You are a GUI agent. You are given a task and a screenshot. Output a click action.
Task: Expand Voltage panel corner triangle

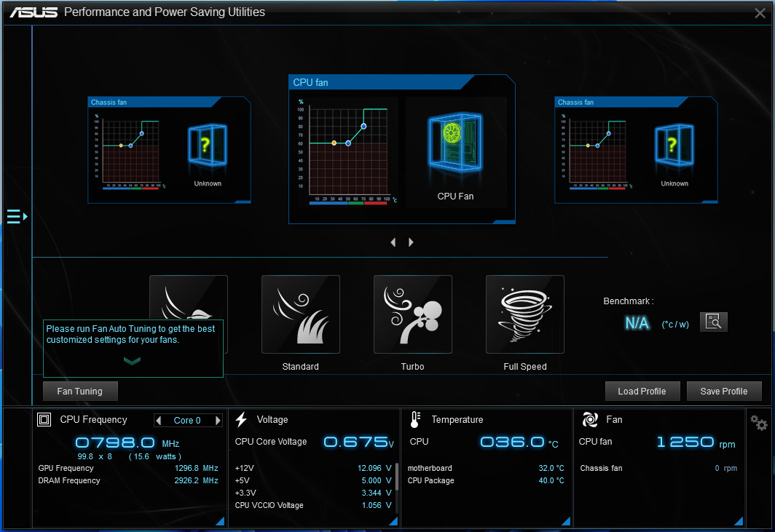[x=393, y=521]
